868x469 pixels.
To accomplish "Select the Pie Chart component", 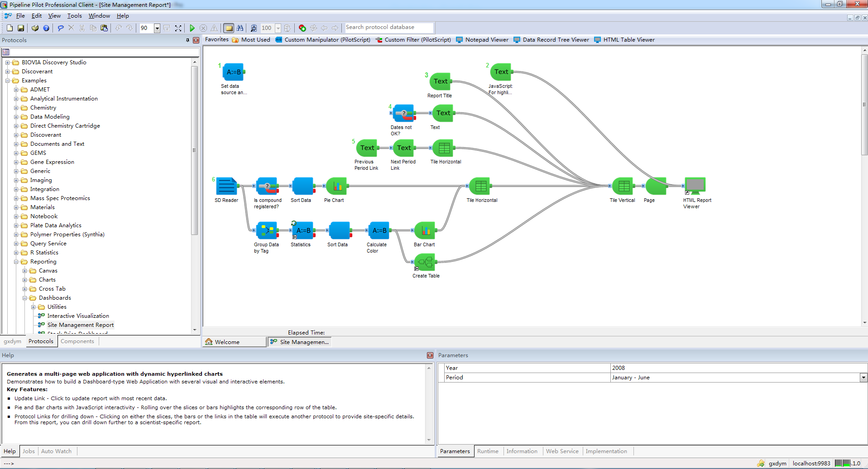I will pos(337,186).
